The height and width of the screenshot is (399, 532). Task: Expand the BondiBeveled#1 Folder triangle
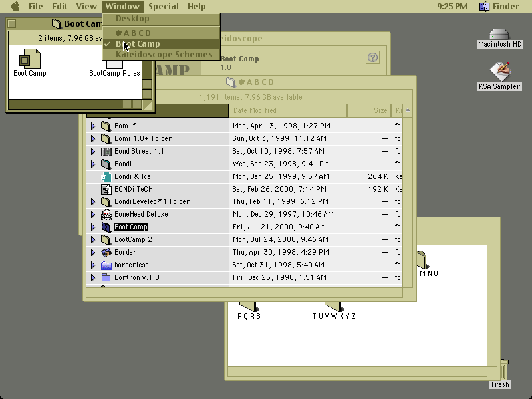pos(93,202)
